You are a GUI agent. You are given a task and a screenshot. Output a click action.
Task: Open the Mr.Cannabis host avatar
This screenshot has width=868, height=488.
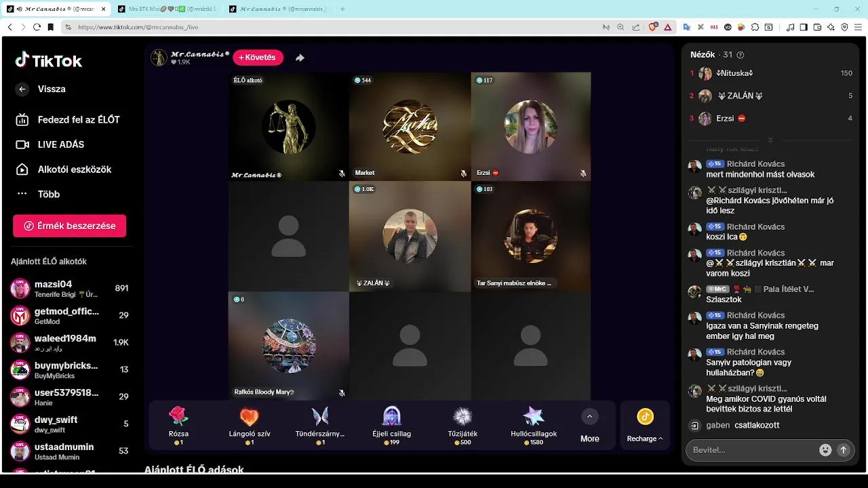pyautogui.click(x=159, y=58)
